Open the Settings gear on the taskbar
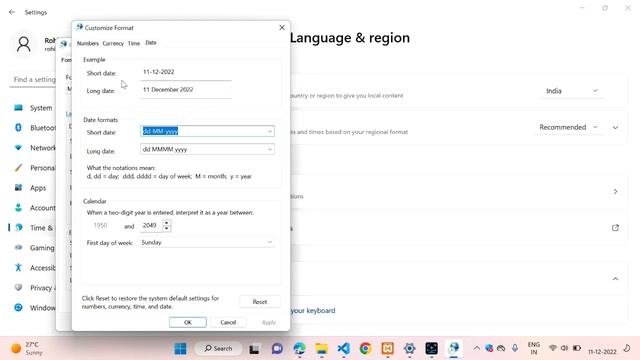Viewport: 640px width, 360px height. [409, 349]
